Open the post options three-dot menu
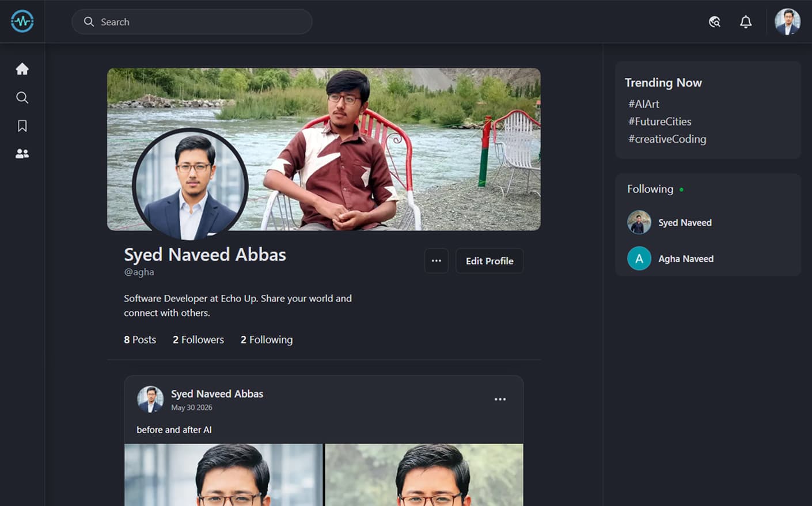Image resolution: width=812 pixels, height=506 pixels. click(500, 399)
